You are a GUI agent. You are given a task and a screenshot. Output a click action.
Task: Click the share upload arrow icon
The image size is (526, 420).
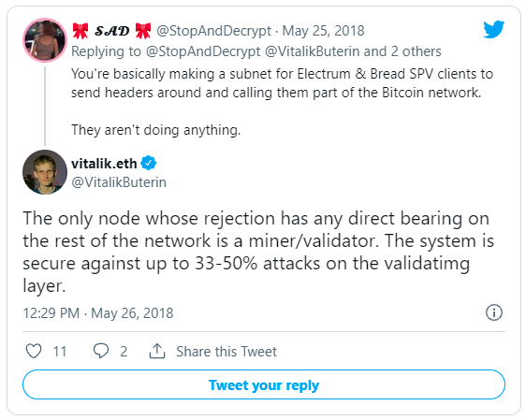pos(157,351)
